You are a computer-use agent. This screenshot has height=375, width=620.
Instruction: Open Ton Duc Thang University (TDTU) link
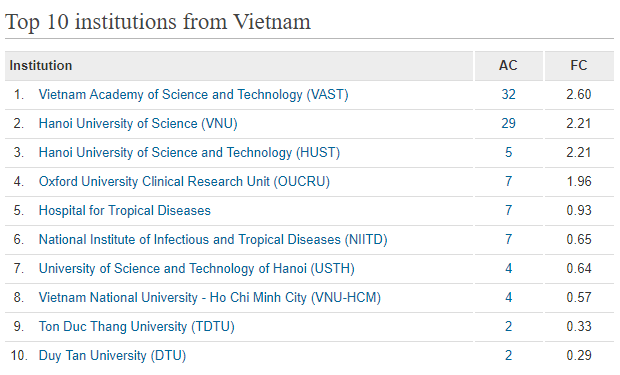pyautogui.click(x=137, y=327)
